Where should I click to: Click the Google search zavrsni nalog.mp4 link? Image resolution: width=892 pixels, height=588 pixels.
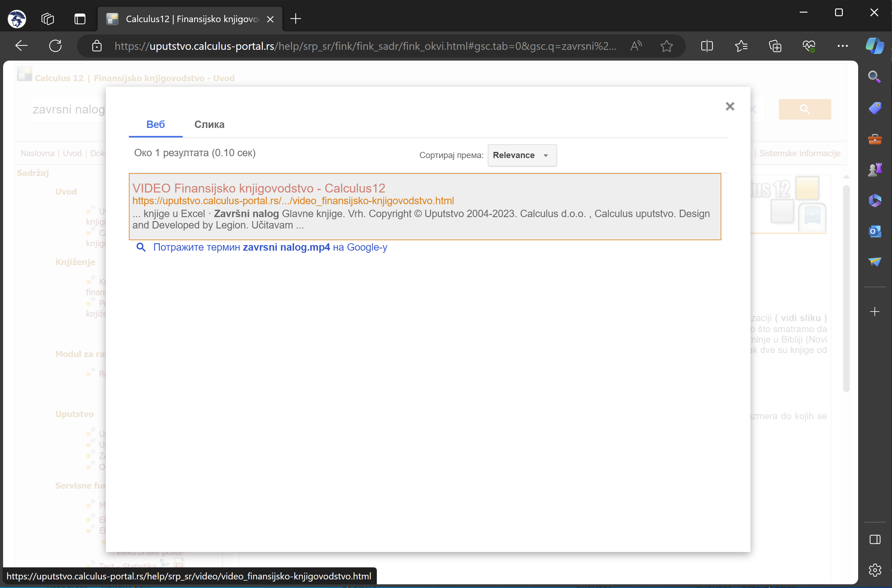click(x=270, y=248)
